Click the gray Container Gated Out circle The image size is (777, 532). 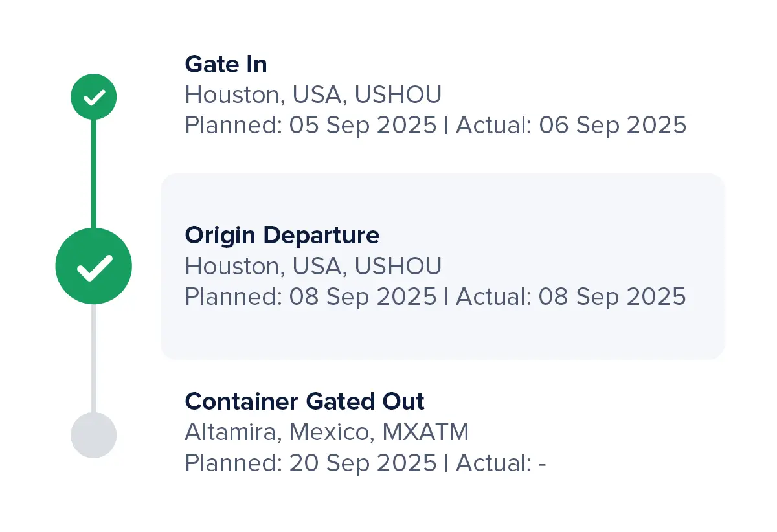(x=94, y=435)
